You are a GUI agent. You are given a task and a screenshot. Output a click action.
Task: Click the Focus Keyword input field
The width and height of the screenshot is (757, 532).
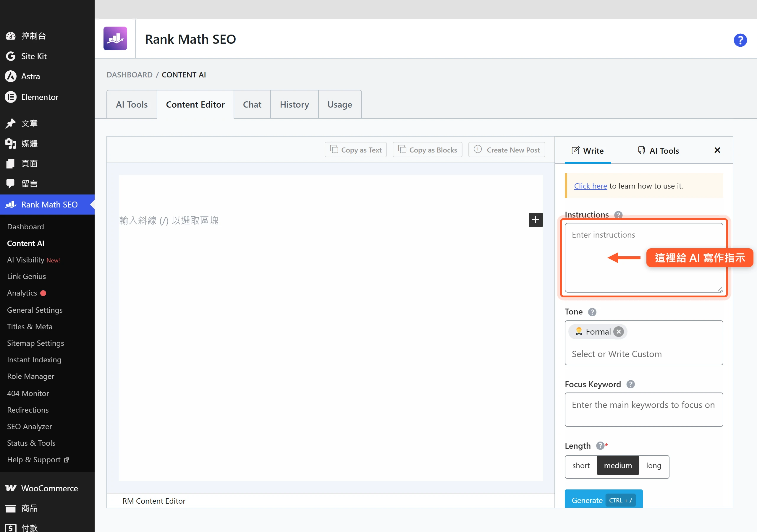click(643, 410)
